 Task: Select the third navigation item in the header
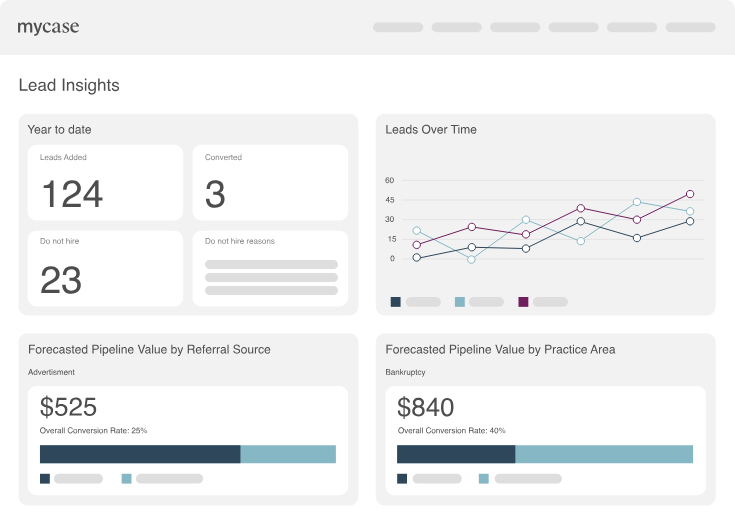pos(515,27)
